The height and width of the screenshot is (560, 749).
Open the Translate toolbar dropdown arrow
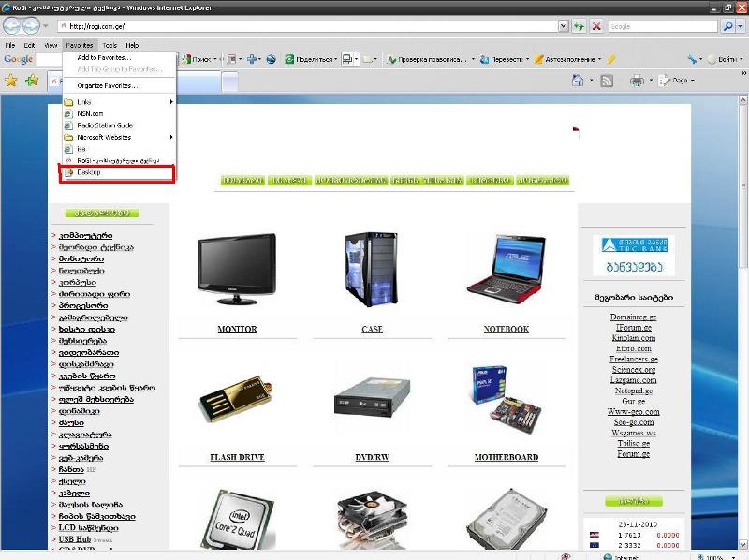(x=527, y=59)
